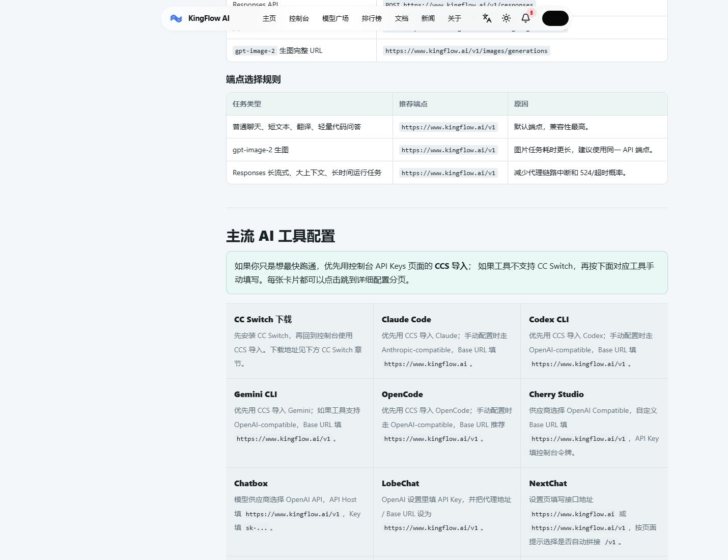Navigate to 模型广场

pyautogui.click(x=335, y=18)
